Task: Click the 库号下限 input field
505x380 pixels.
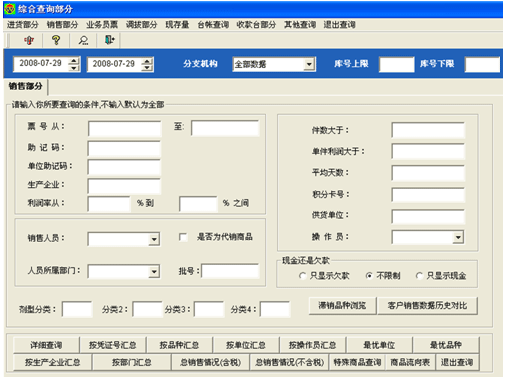Action: 482,64
